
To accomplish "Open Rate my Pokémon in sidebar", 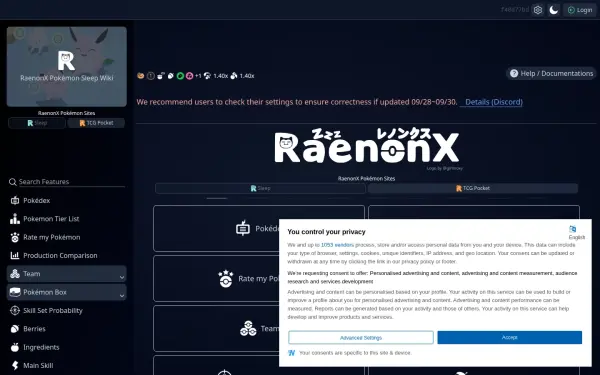I will 67,237.
